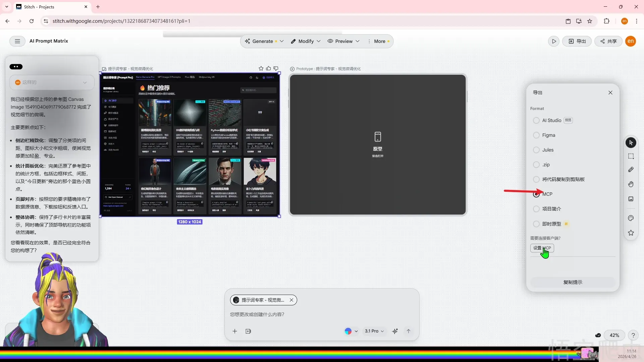Image resolution: width=644 pixels, height=362 pixels.
Task: Click the voice input icon in prompt box
Action: pos(395,331)
